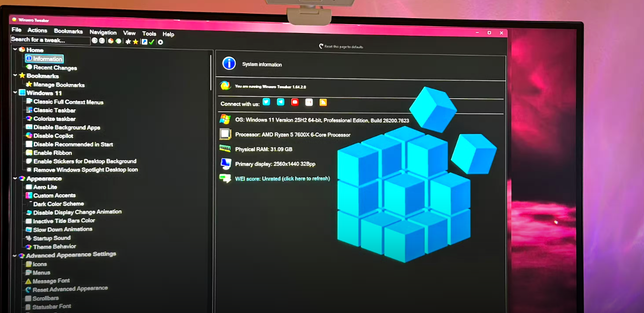Click the Home house icon in toolbar
Screen dimensions: 644x313
tap(110, 41)
